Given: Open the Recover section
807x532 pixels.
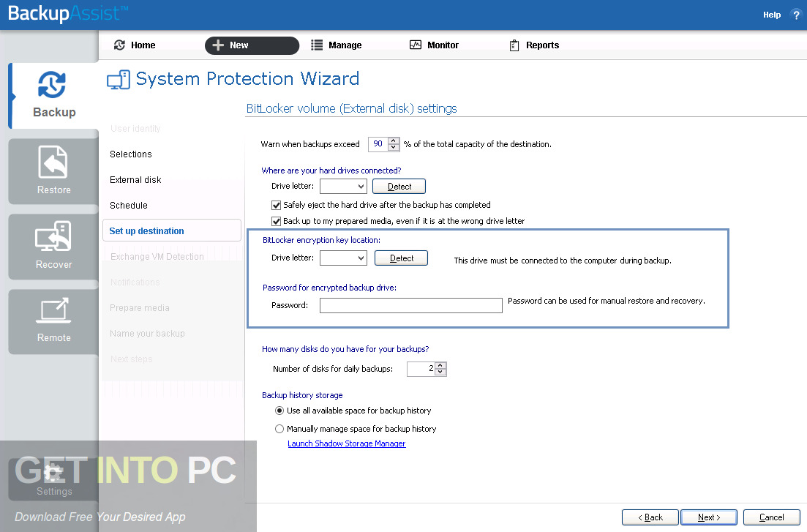Looking at the screenshot, I should pos(53,246).
